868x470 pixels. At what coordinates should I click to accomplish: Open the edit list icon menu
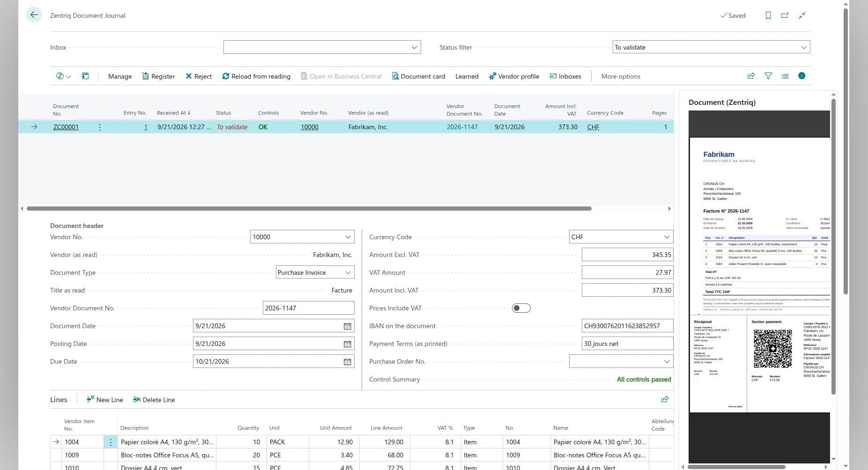click(64, 76)
